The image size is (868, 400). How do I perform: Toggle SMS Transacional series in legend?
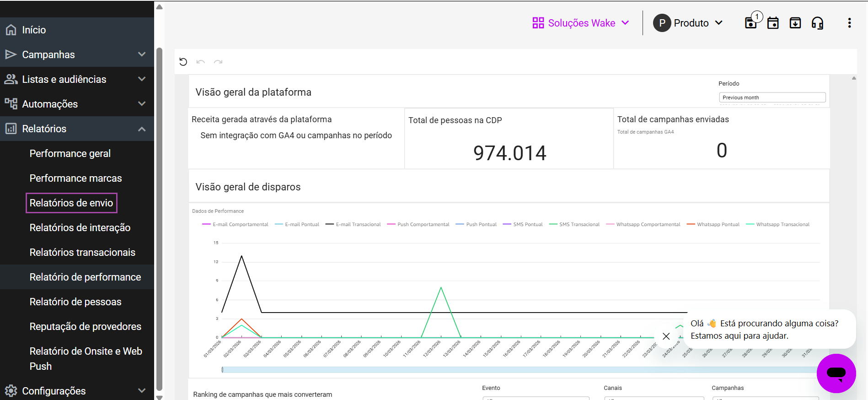tap(574, 224)
